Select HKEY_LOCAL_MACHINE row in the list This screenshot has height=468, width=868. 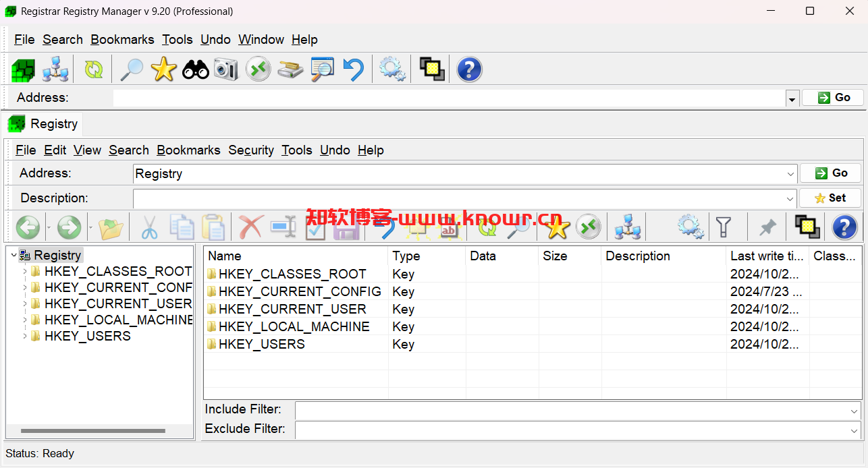point(533,326)
